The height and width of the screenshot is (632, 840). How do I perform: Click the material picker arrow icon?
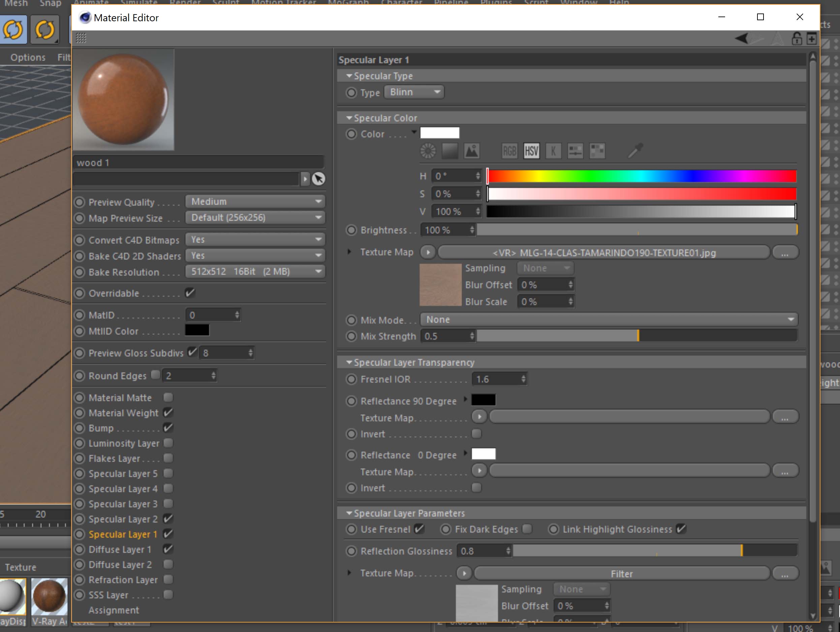[x=318, y=179]
